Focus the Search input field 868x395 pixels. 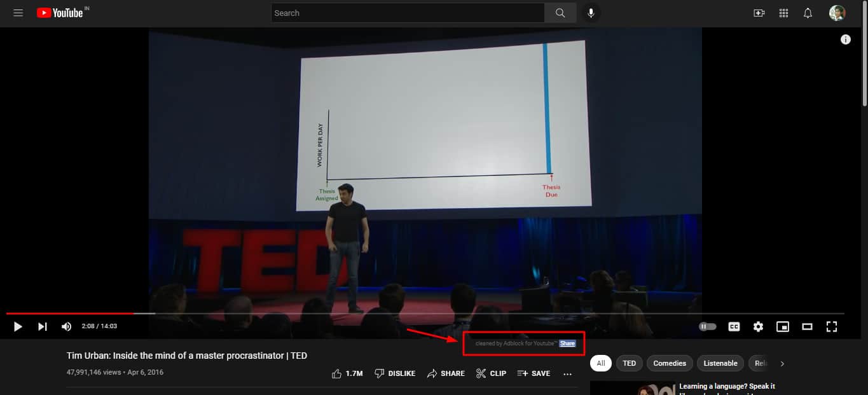pyautogui.click(x=408, y=13)
